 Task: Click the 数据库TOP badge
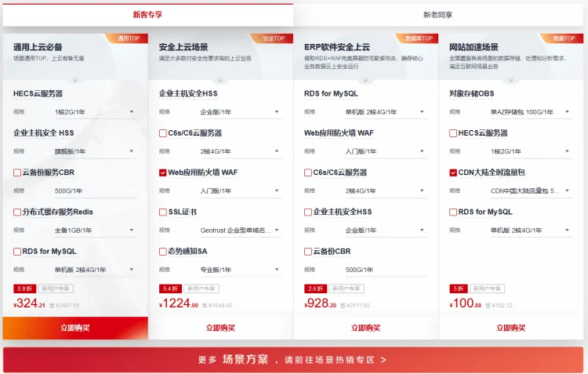coord(419,38)
